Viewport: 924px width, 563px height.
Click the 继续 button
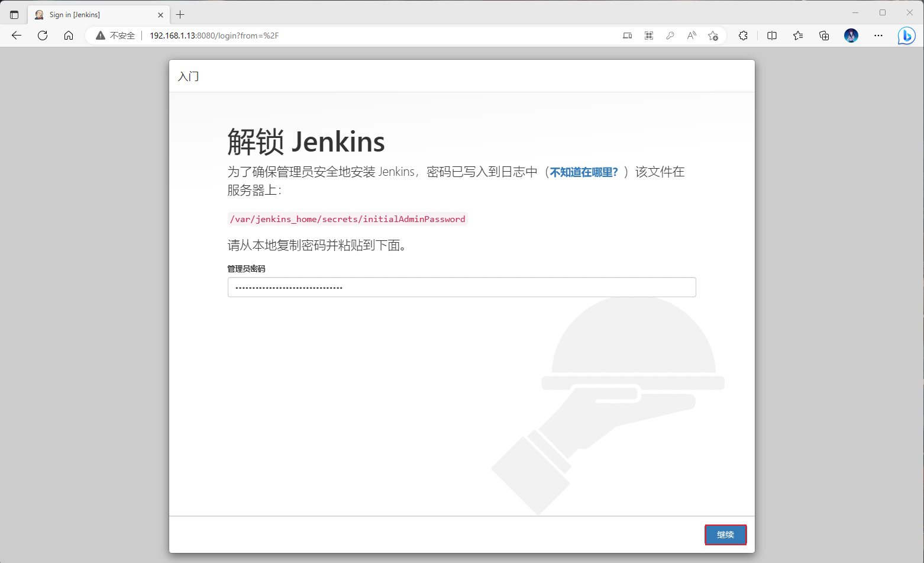pyautogui.click(x=725, y=535)
